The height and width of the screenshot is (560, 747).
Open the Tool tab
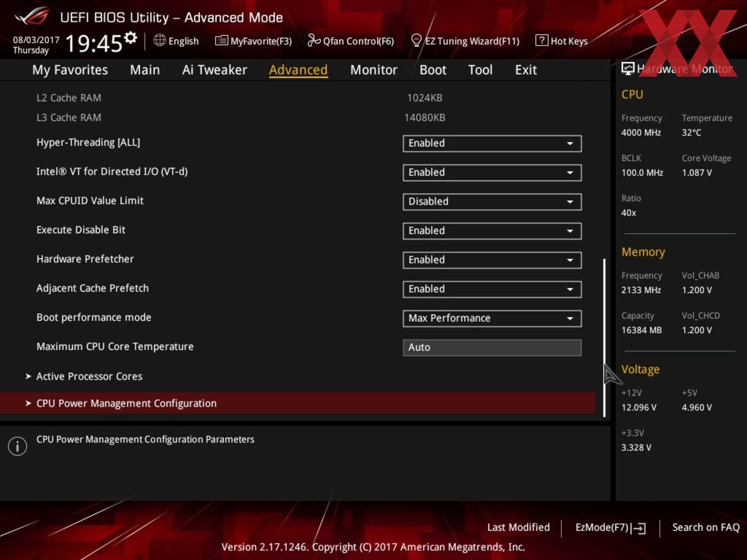[480, 70]
